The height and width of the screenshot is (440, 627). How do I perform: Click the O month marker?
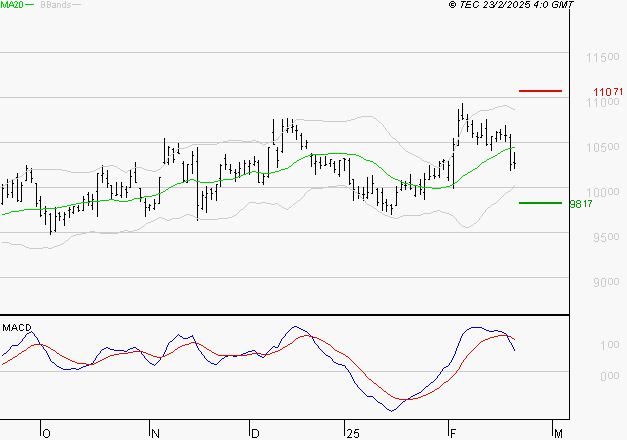(46, 434)
